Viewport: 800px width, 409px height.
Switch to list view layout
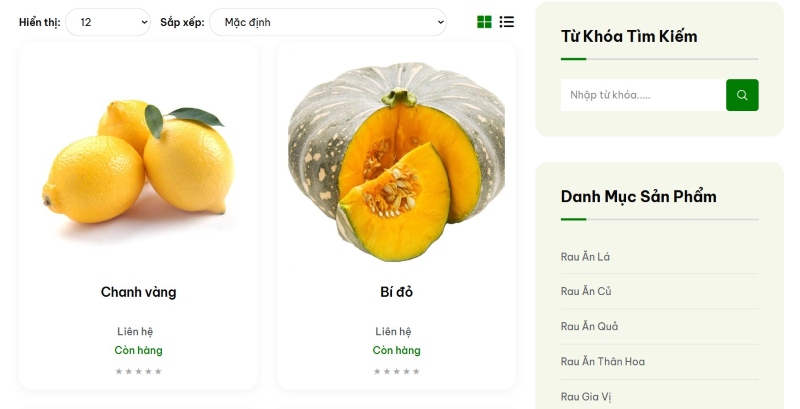tap(507, 22)
